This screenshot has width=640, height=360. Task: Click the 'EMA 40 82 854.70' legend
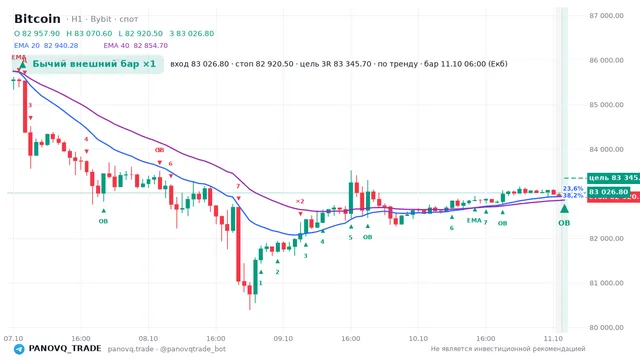pyautogui.click(x=136, y=46)
